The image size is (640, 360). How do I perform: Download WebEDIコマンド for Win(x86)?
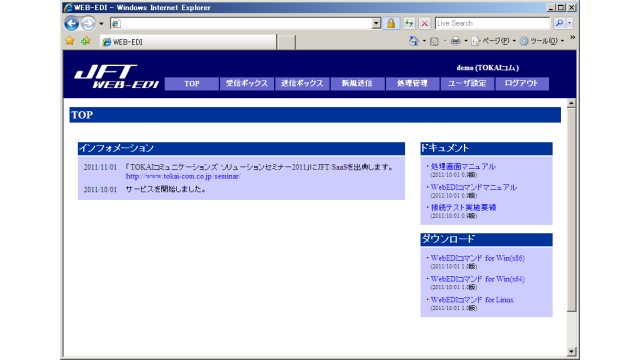click(478, 258)
